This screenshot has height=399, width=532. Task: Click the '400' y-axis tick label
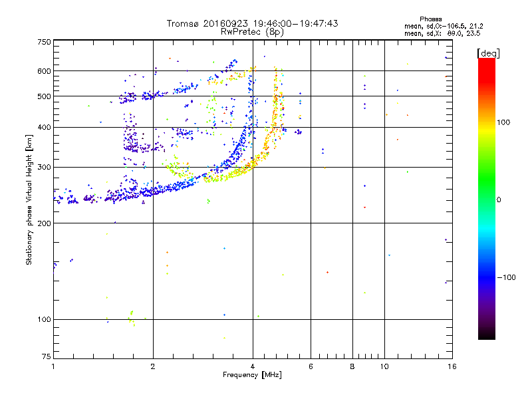click(x=44, y=127)
